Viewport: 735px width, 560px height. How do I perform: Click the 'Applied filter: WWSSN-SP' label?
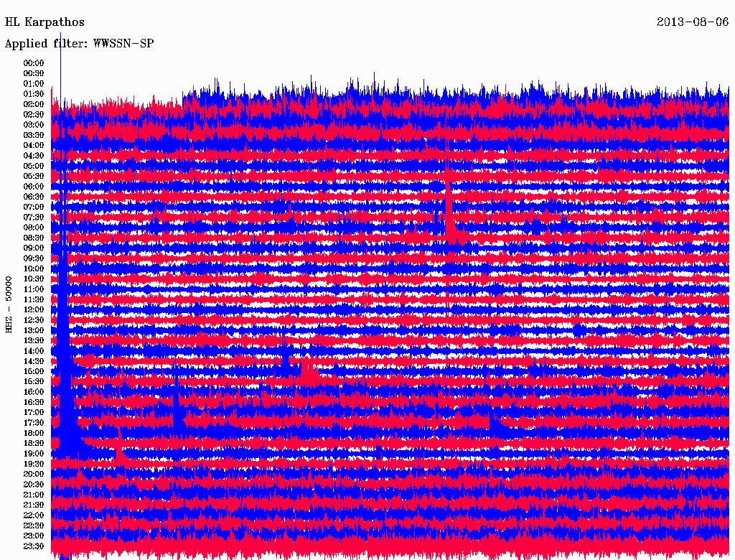(79, 44)
